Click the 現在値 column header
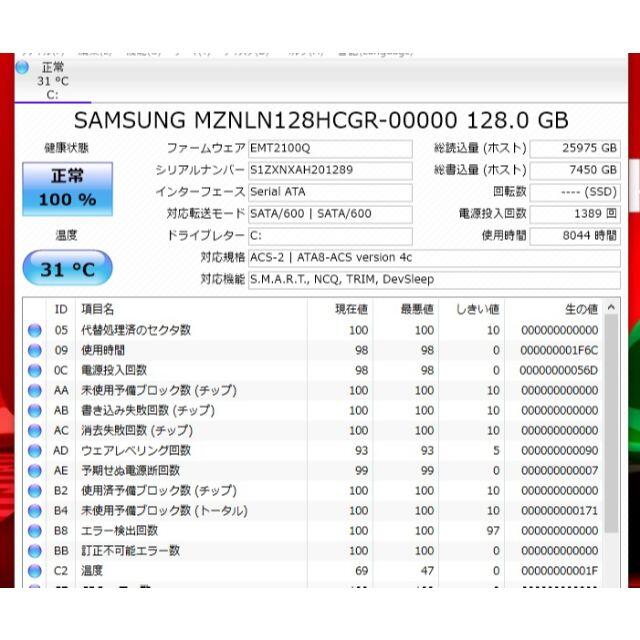The width and height of the screenshot is (640, 640). pos(340,309)
